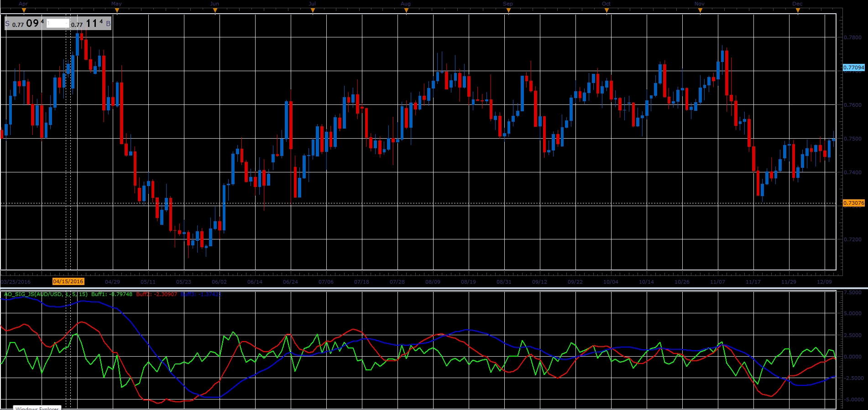
Task: Open the trade amount dropdown
Action: coord(58,23)
